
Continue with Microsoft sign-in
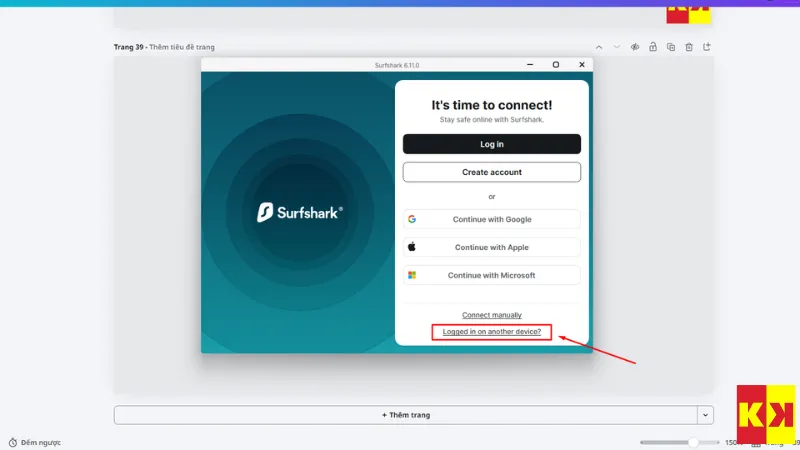pyautogui.click(x=491, y=275)
